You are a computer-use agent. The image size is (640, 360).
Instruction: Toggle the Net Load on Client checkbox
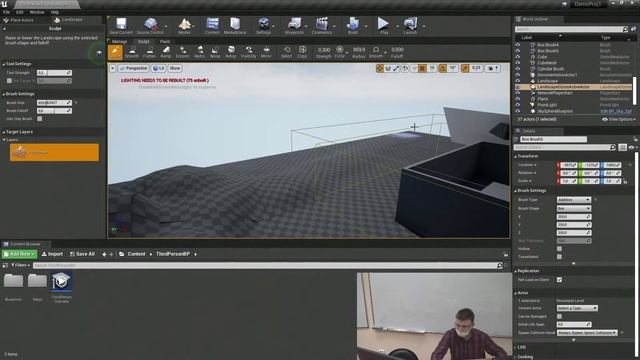pyautogui.click(x=559, y=280)
